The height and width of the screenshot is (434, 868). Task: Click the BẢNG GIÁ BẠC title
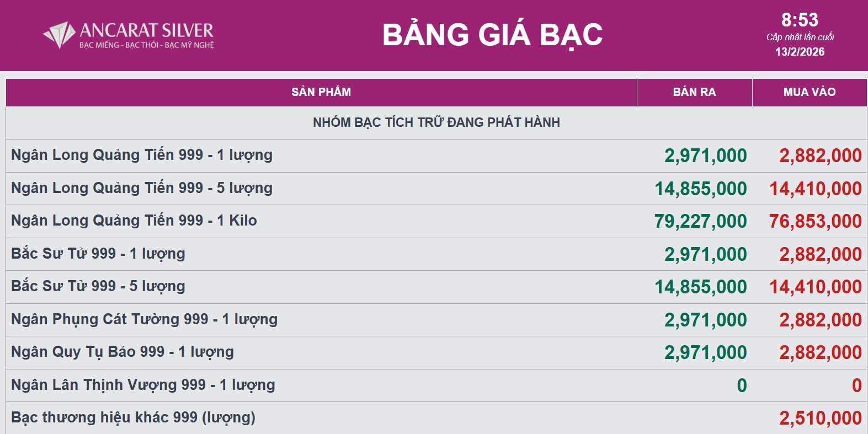[x=492, y=35]
